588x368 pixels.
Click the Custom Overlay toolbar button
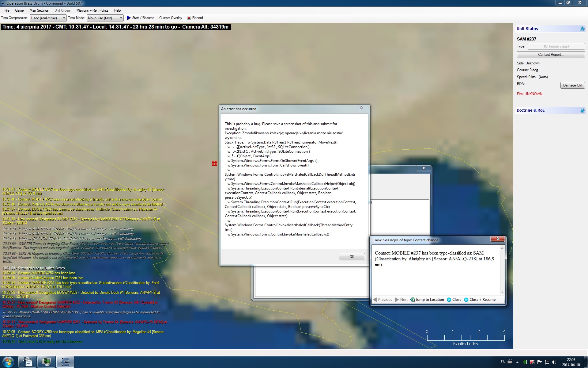pos(171,18)
